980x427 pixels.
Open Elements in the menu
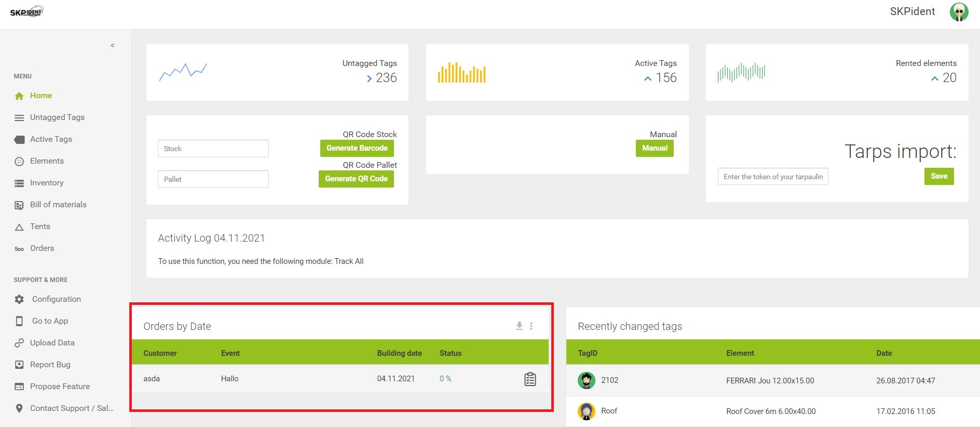47,161
